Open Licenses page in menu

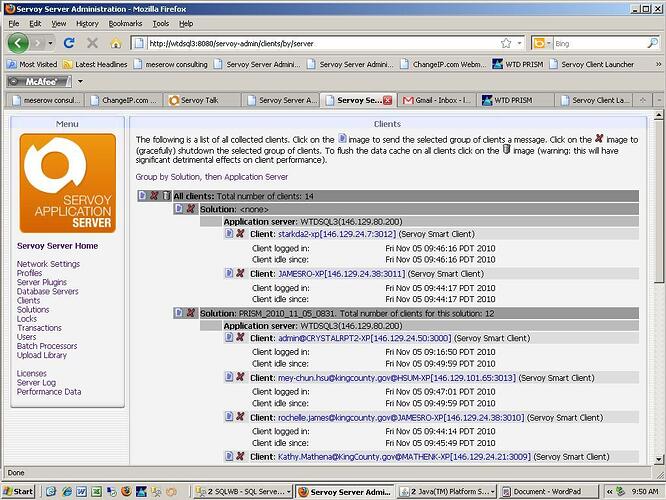coord(31,373)
